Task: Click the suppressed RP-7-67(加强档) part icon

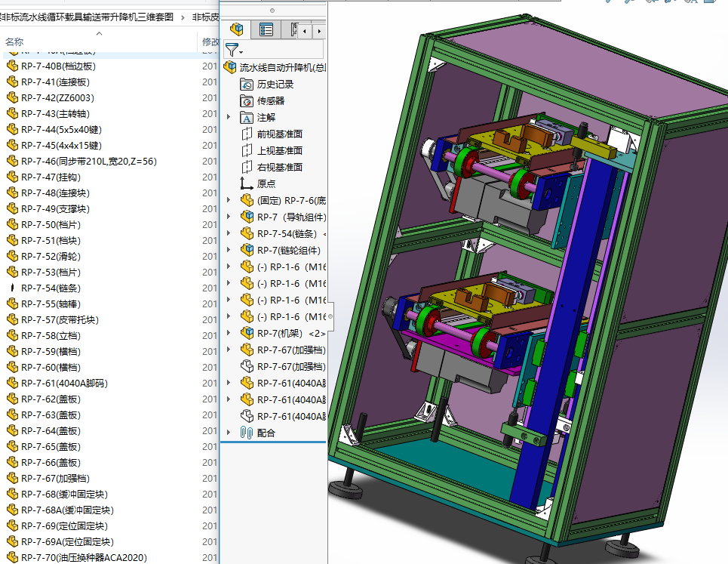Action: click(x=247, y=366)
